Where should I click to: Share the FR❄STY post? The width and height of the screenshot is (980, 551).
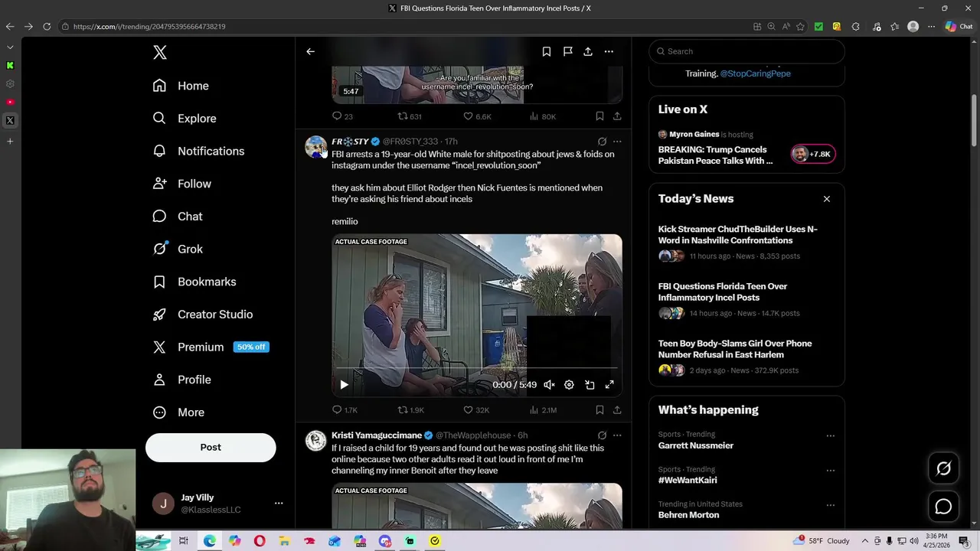click(617, 410)
